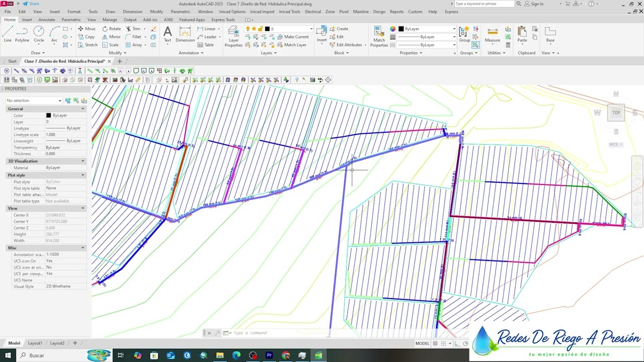Switch to the Start file tab
Viewport: 644px width, 362px height.
[12, 61]
